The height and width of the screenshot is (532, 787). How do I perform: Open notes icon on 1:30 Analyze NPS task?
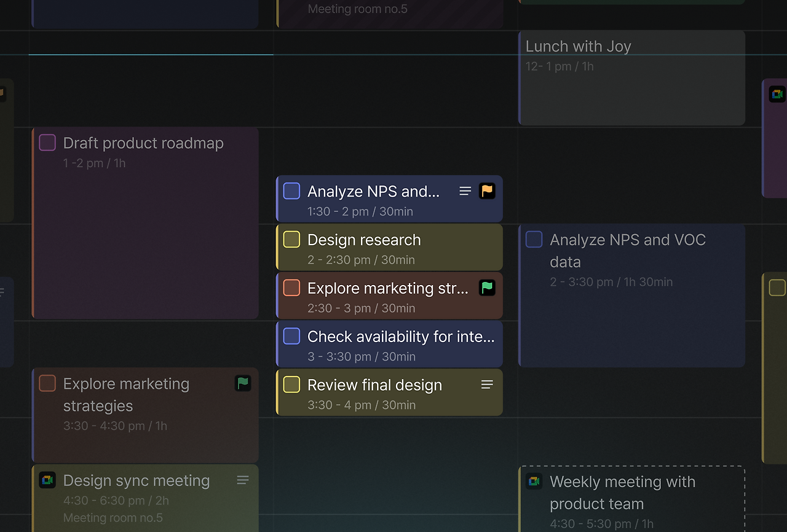click(x=465, y=191)
